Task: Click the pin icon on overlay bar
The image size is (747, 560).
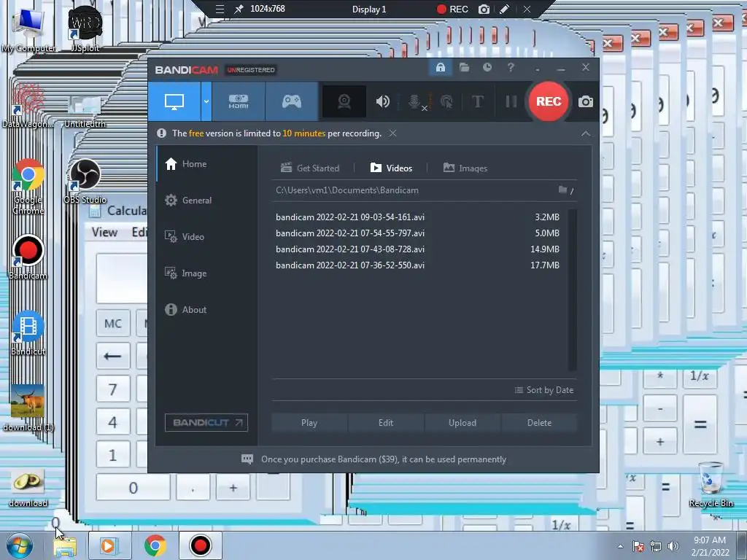Action: tap(239, 9)
